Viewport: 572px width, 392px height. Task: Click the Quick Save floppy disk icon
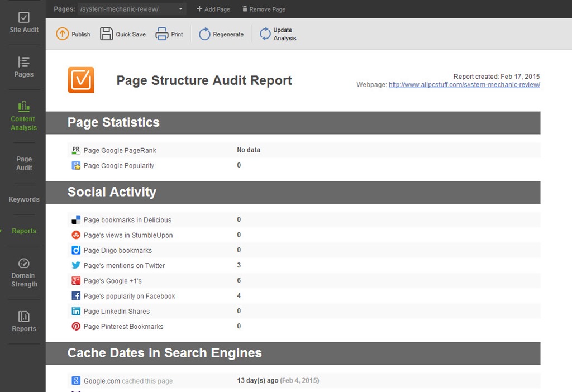point(106,34)
